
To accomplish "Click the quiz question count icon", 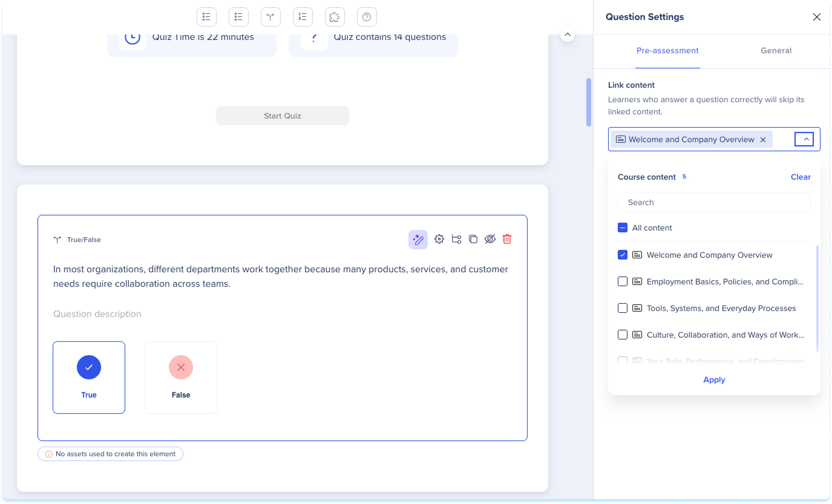I will point(314,38).
